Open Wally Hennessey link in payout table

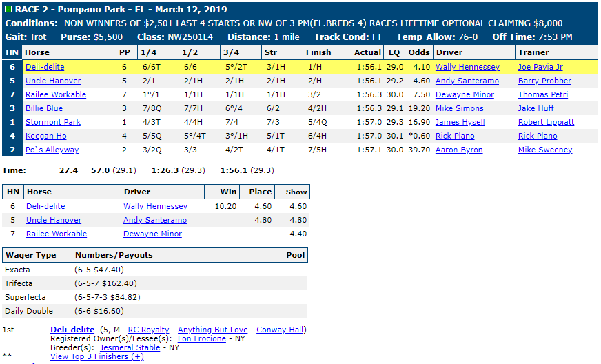pyautogui.click(x=155, y=206)
